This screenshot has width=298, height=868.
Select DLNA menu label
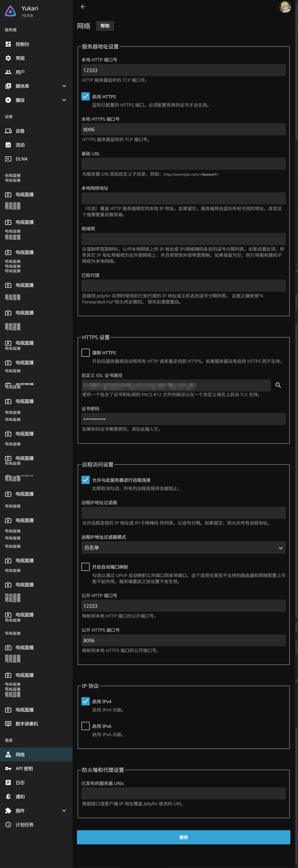[22, 159]
